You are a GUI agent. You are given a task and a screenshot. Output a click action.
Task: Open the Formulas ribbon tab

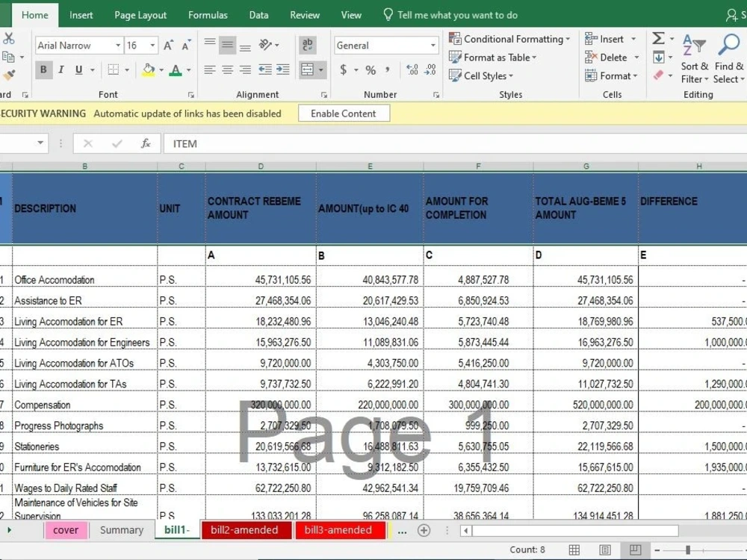point(208,15)
